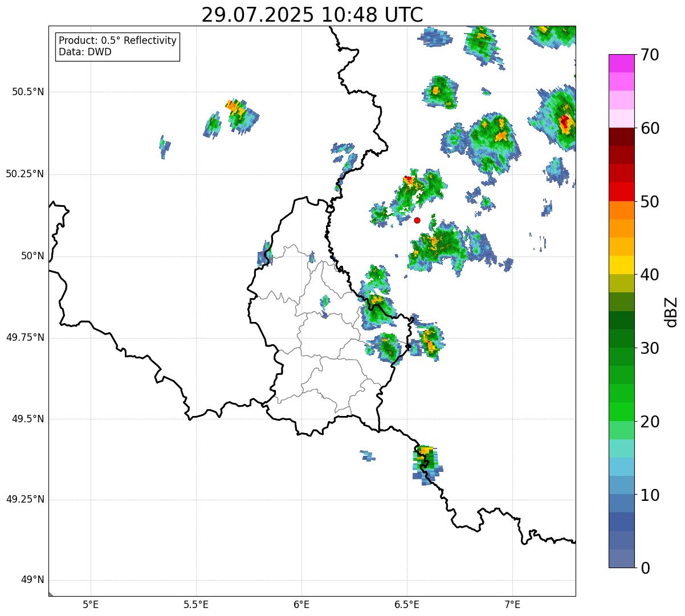The height and width of the screenshot is (616, 685).
Task: Click the longitude label 5°E
Action: (91, 604)
